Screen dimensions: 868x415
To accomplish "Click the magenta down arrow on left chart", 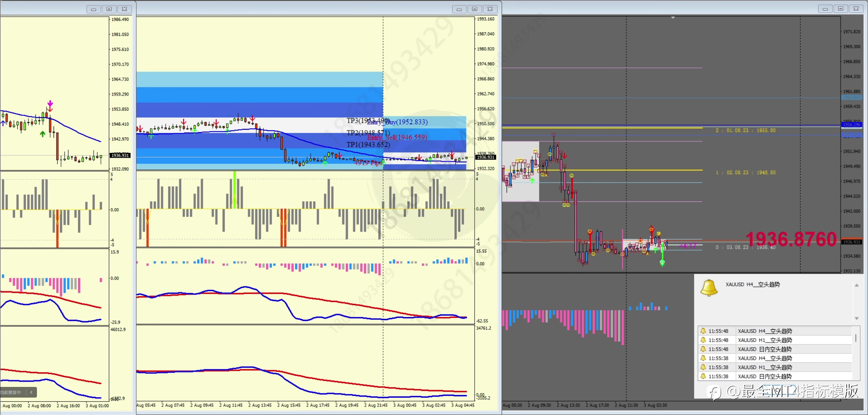I will pos(50,104).
